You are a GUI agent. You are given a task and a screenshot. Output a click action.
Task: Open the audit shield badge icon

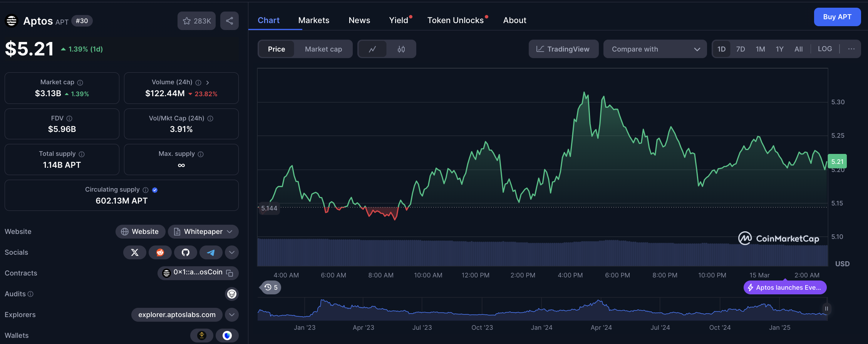pos(232,294)
